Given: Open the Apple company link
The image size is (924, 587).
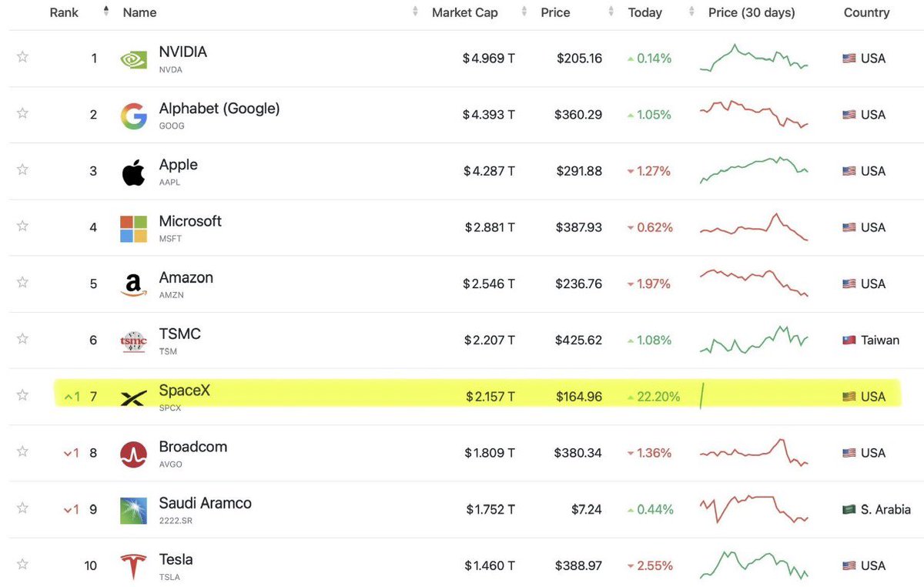Looking at the screenshot, I should pos(178,165).
